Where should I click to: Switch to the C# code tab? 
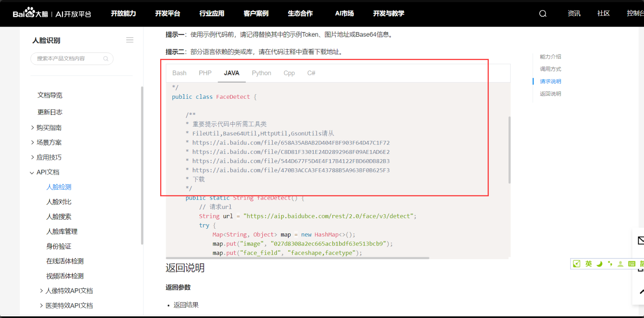(311, 73)
